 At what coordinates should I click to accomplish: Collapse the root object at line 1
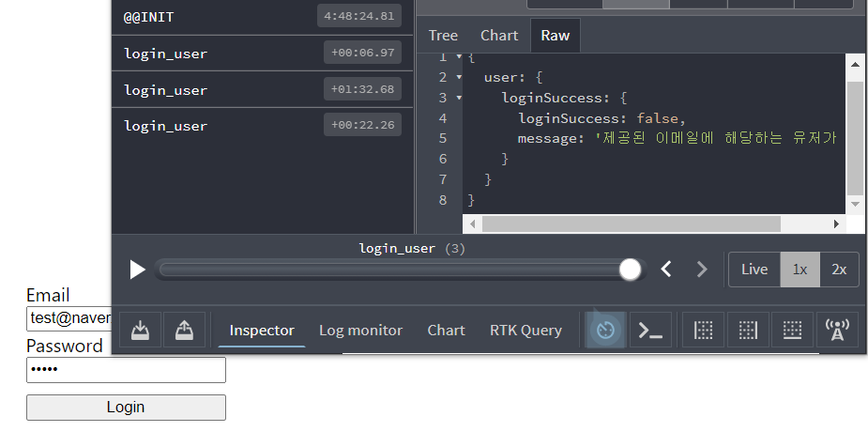pyautogui.click(x=459, y=57)
